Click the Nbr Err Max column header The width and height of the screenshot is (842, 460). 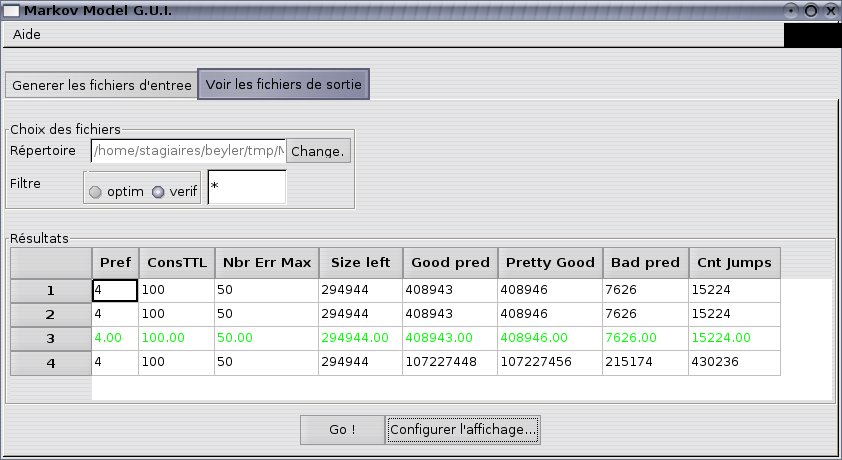(265, 263)
